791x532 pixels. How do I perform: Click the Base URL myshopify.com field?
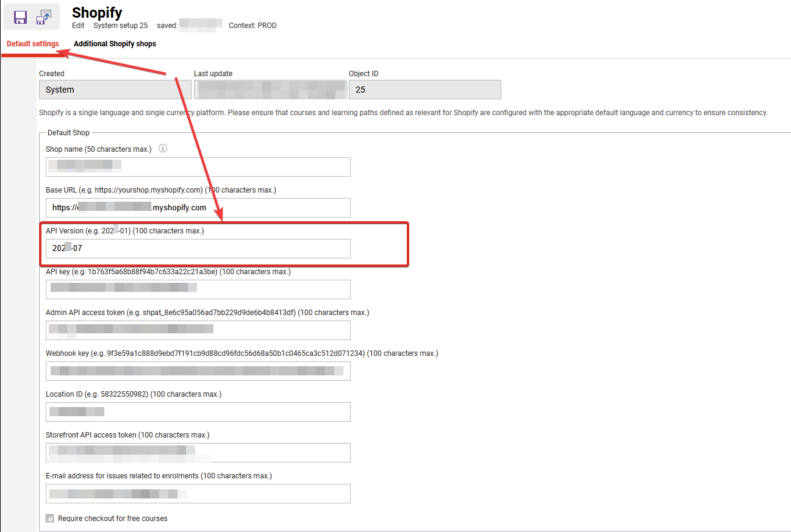coord(198,208)
